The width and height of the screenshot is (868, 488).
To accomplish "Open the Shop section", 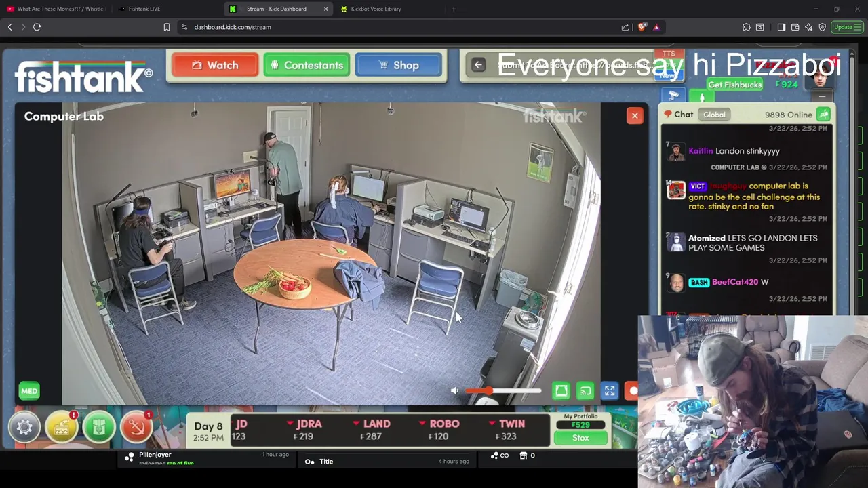I will (x=399, y=65).
